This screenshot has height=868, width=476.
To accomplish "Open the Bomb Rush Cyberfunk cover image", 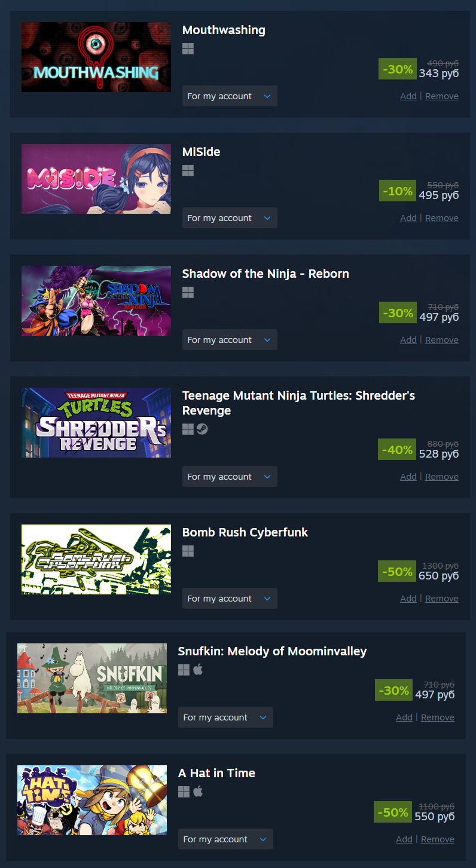I will tap(96, 559).
